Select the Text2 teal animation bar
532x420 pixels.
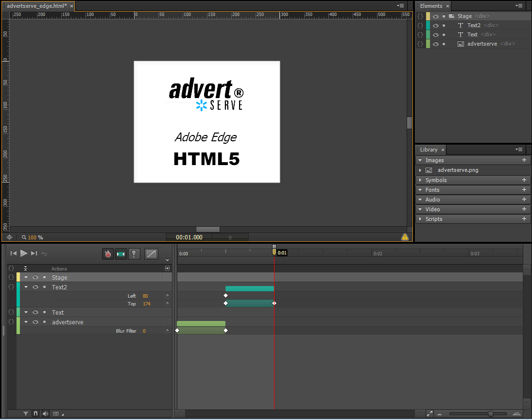250,288
